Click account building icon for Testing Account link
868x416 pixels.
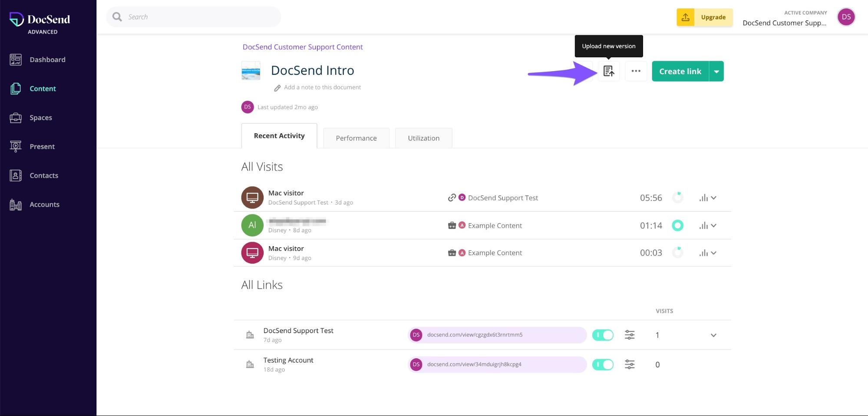250,364
